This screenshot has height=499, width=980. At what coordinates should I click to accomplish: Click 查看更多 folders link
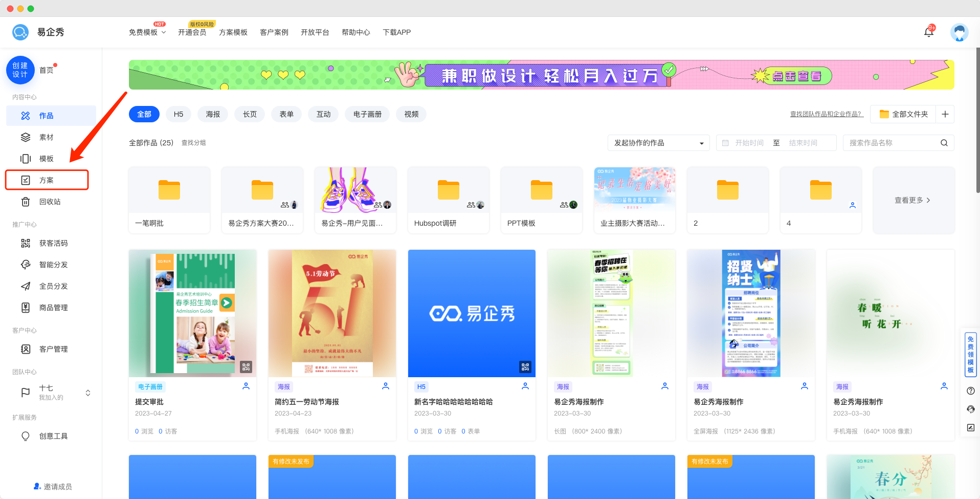coord(913,200)
